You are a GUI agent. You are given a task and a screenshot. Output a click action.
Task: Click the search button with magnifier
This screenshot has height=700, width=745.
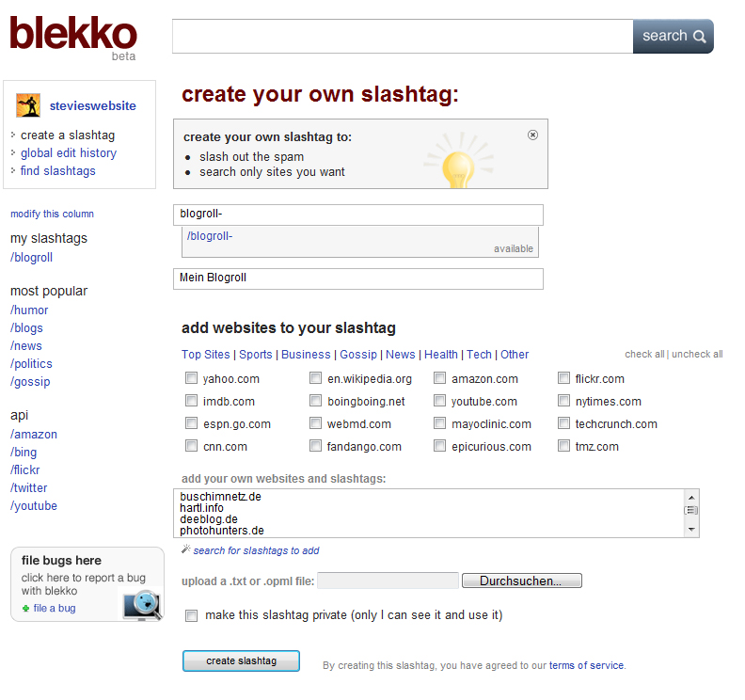click(x=673, y=37)
